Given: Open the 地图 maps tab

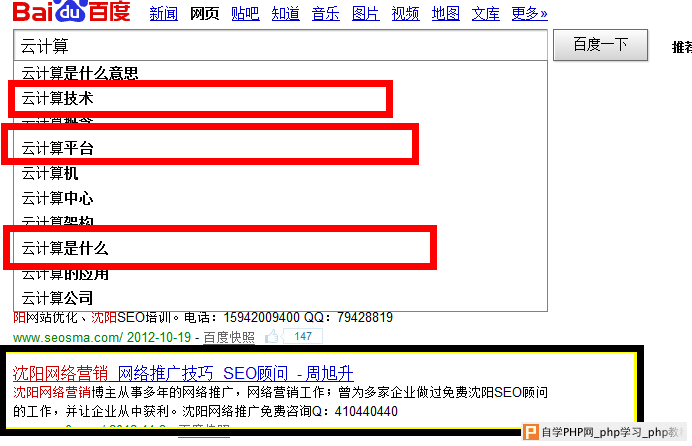Looking at the screenshot, I should (445, 14).
